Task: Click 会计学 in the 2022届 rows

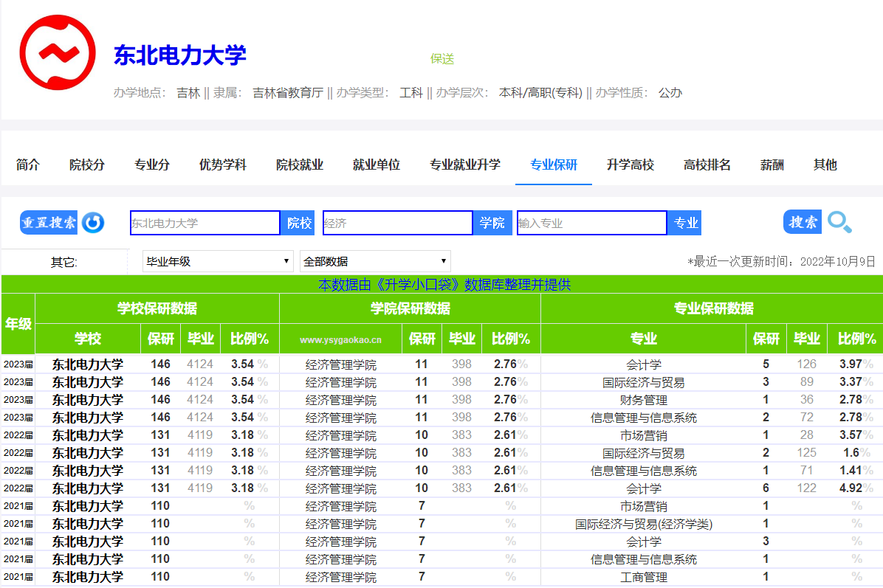Action: [644, 488]
